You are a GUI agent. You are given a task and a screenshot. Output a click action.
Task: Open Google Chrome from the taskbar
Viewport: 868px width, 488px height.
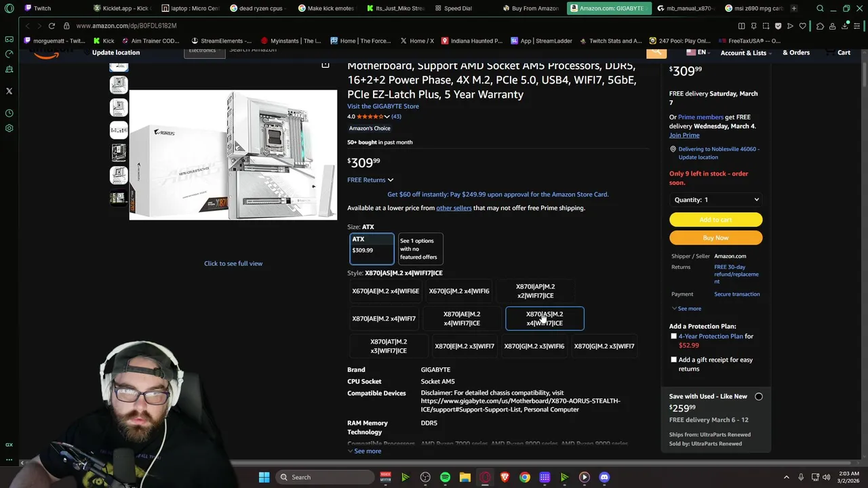(x=525, y=477)
